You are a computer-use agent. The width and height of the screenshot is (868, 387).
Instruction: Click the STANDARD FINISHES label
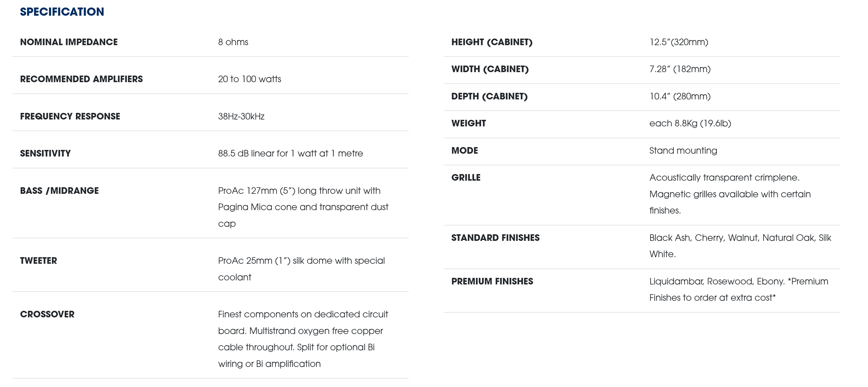coord(495,238)
